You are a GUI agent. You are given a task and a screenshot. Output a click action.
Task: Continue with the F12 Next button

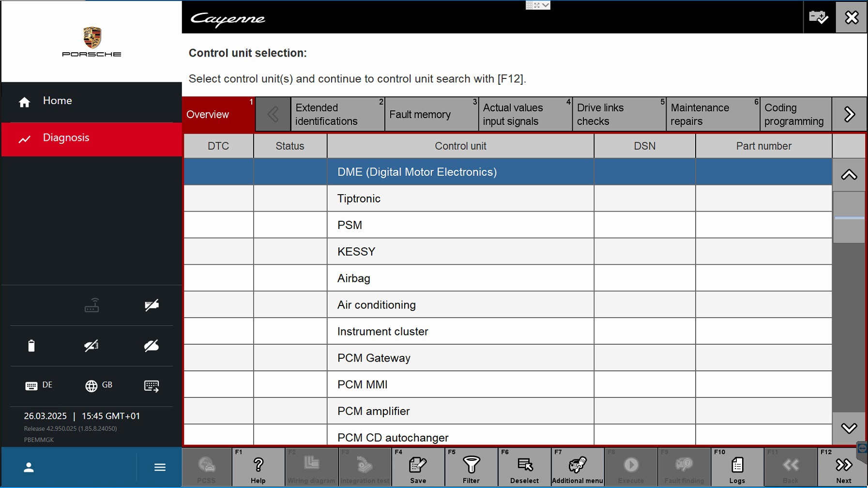[x=843, y=467]
